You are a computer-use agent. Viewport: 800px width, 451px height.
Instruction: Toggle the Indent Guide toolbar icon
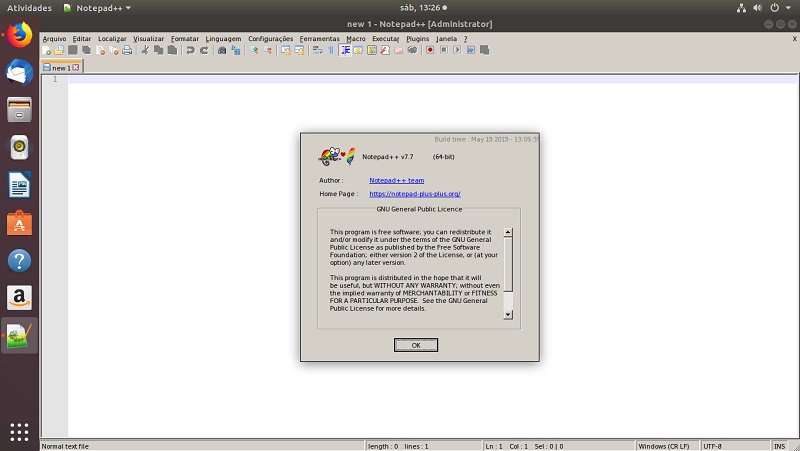[345, 50]
